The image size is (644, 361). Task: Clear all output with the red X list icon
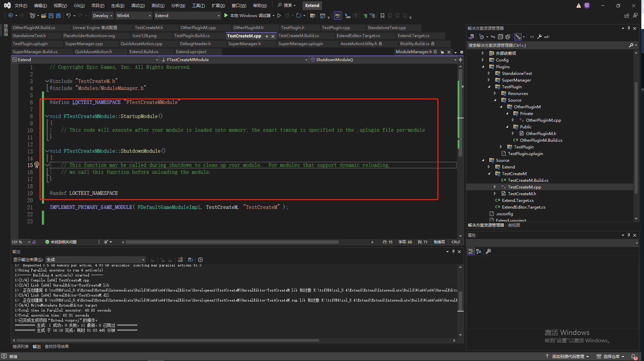click(180, 260)
